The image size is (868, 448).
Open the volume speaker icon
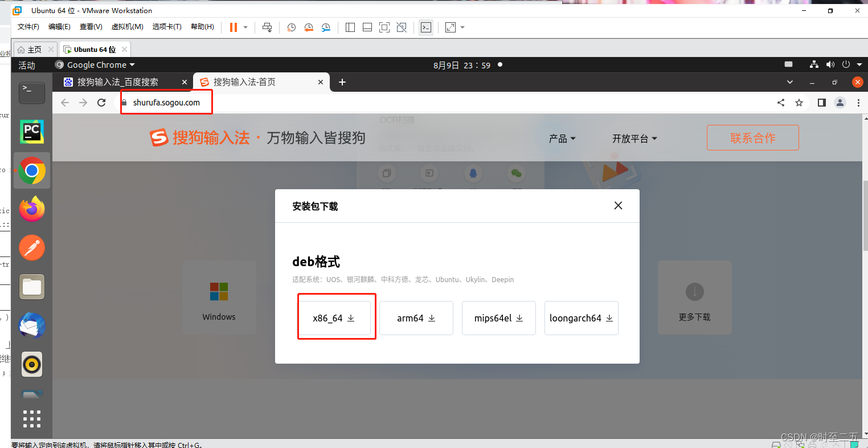click(x=830, y=64)
